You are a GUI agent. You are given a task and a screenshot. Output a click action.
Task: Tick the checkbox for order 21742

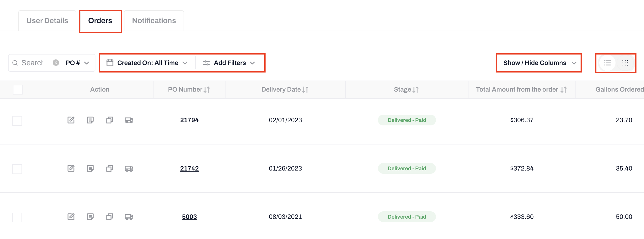point(17,169)
